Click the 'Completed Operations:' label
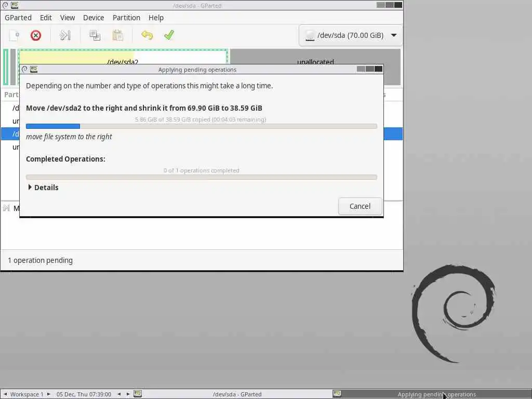The width and height of the screenshot is (532, 399). pos(65,159)
